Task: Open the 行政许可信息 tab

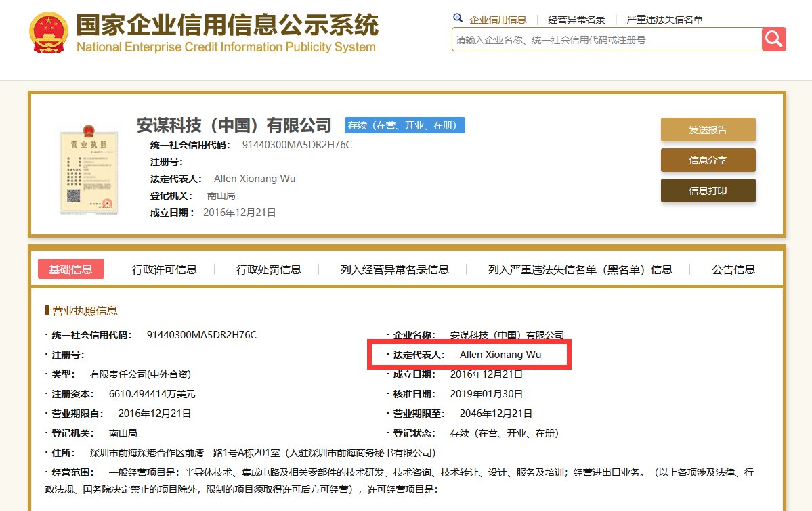Action: [163, 269]
